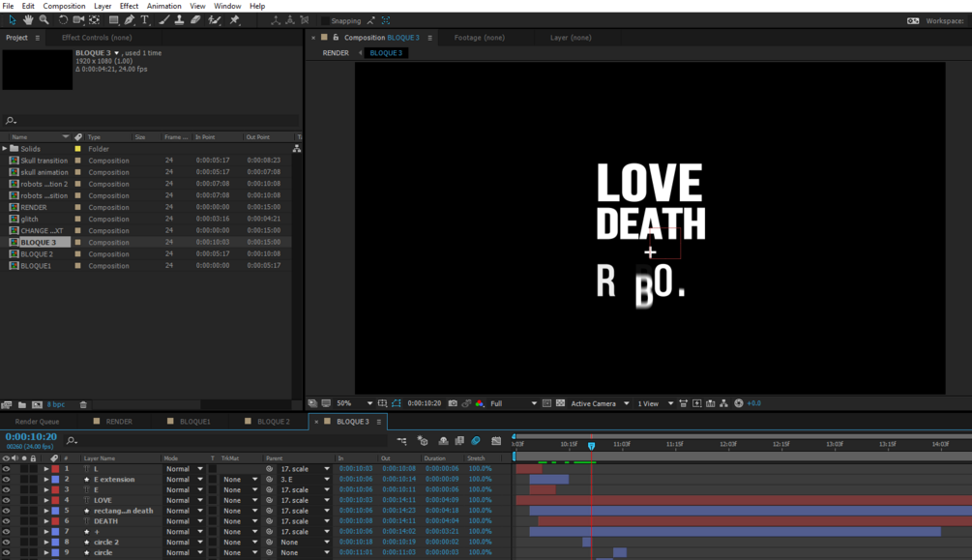Select the Puppet Pin tool
972x560 pixels.
pyautogui.click(x=235, y=20)
